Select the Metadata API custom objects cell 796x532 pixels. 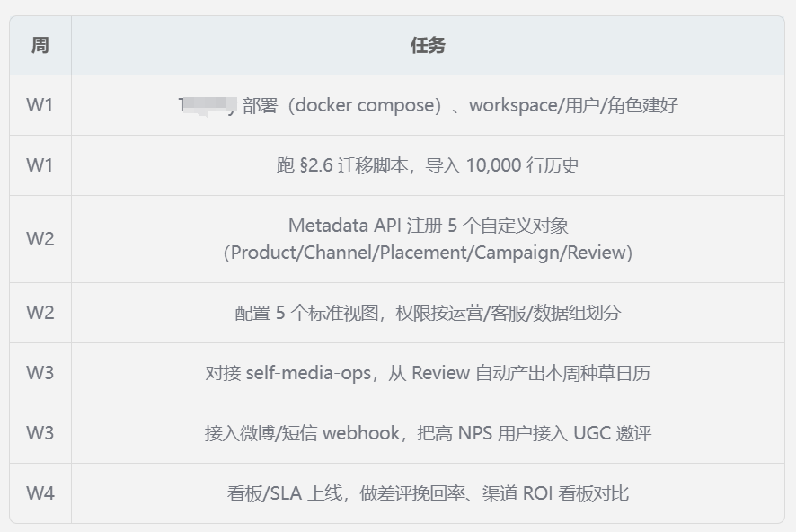click(428, 239)
